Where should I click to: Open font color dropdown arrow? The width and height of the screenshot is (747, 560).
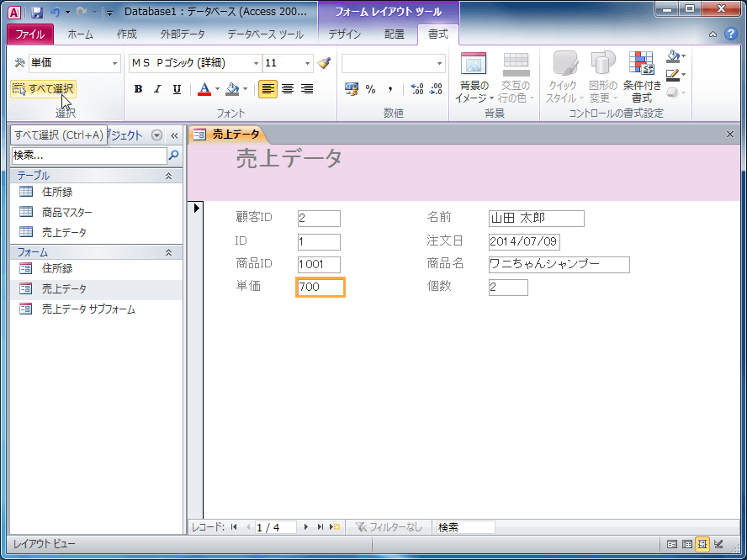point(217,89)
